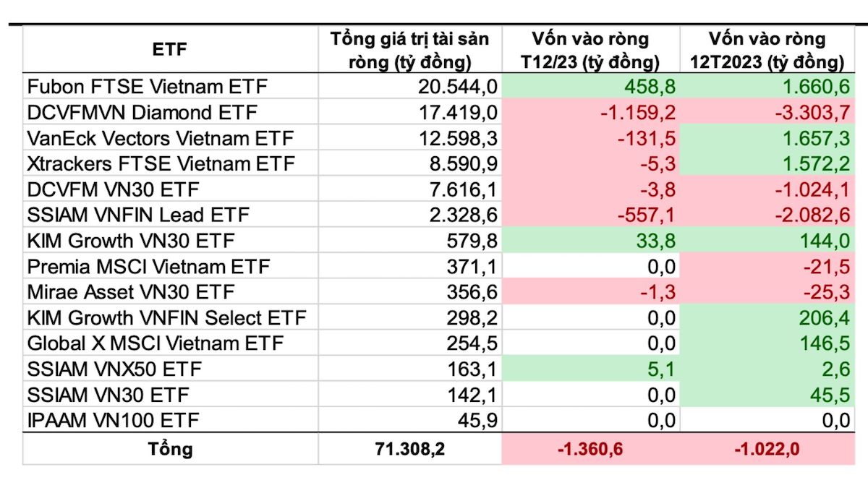The width and height of the screenshot is (868, 488).
Task: Select the Xtrackers FTSE Vietnam ETF cell
Action: [161, 163]
